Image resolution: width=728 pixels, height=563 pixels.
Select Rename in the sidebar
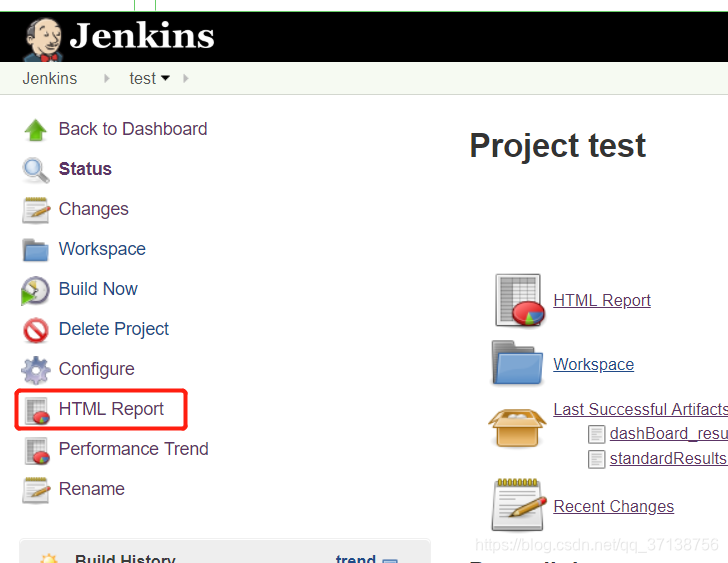91,489
